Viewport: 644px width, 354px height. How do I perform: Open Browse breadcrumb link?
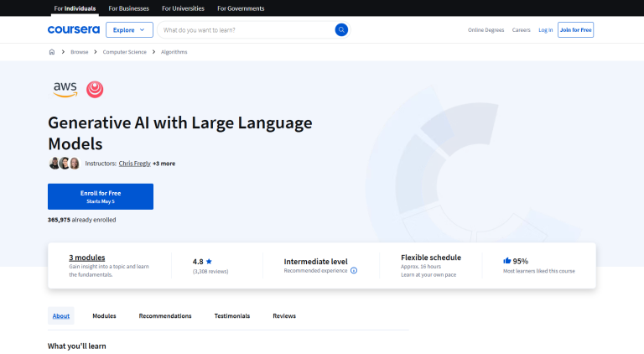pos(80,52)
